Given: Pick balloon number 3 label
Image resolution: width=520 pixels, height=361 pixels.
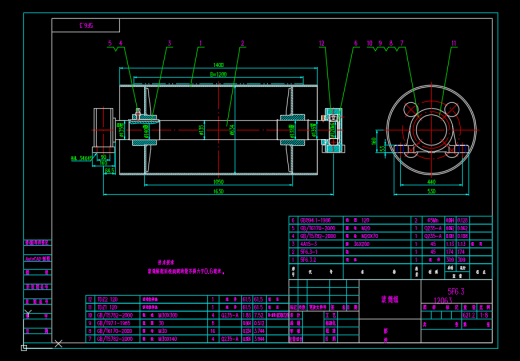Looking at the screenshot, I should (169, 43).
